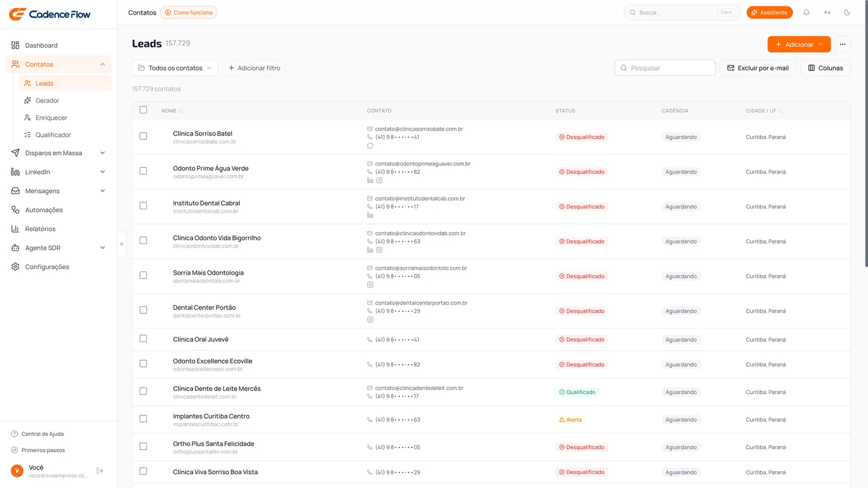The height and width of the screenshot is (488, 868).
Task: Open LinkedIn icon for Odonto Prime Água Verde
Action: point(370,180)
